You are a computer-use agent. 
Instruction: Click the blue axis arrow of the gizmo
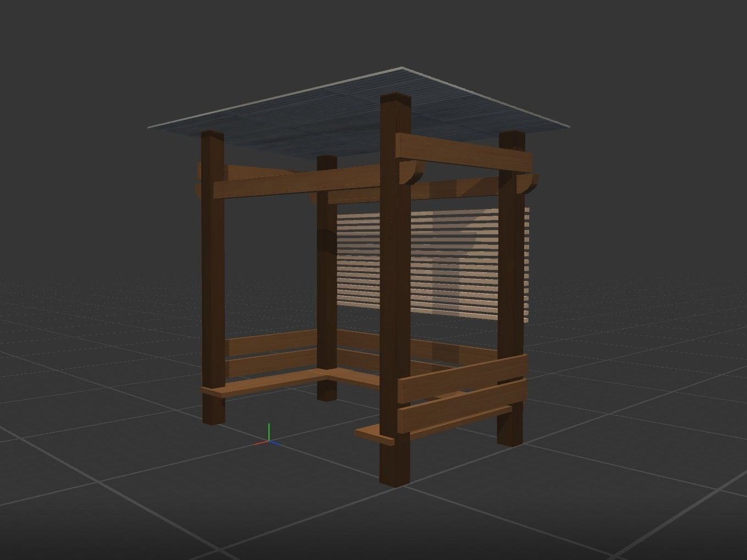tap(276, 443)
